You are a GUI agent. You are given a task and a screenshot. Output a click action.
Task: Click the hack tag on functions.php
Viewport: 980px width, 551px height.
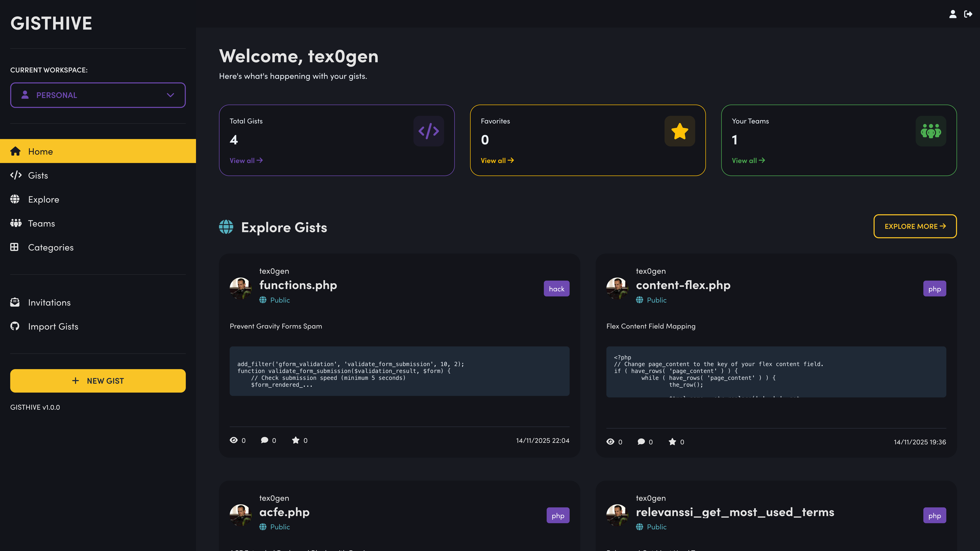[x=557, y=289]
